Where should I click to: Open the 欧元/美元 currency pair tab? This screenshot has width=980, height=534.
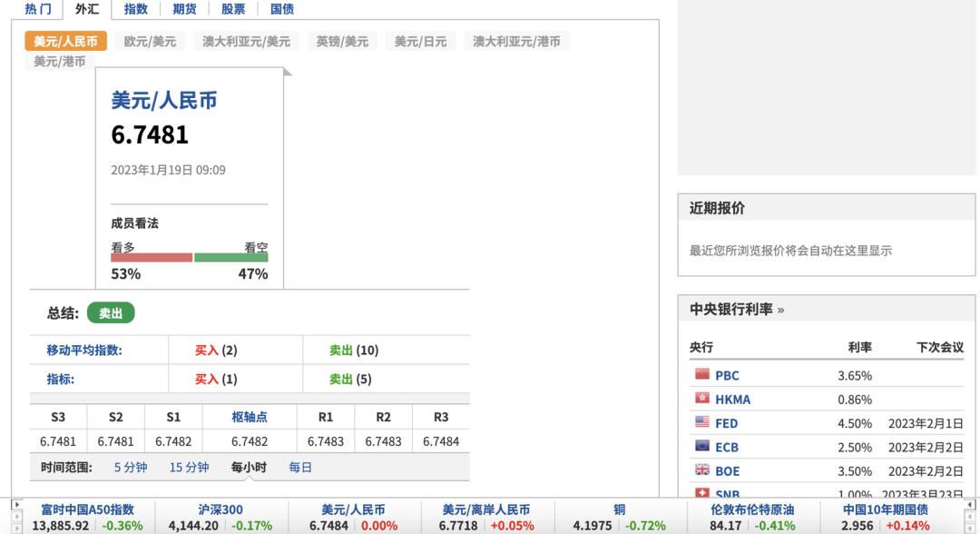(149, 40)
